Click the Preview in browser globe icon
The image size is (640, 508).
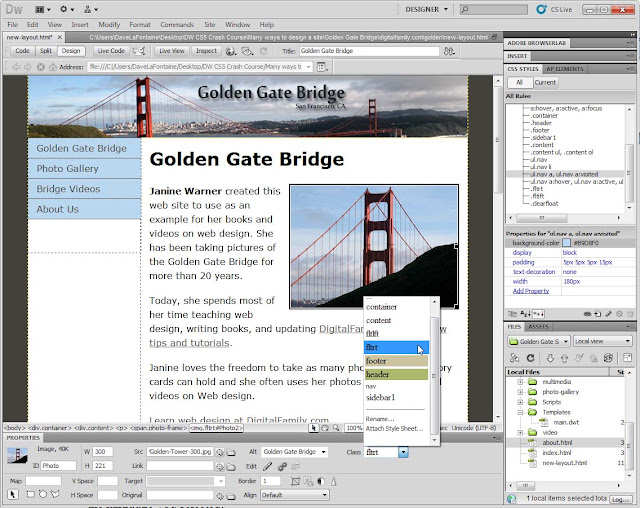(x=231, y=51)
